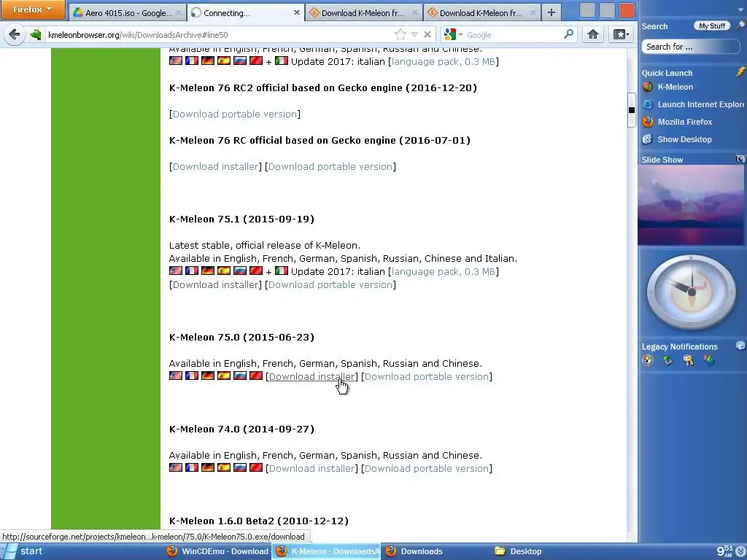Open the 76 RC2 portable version download
The width and height of the screenshot is (747, 560).
click(x=235, y=114)
